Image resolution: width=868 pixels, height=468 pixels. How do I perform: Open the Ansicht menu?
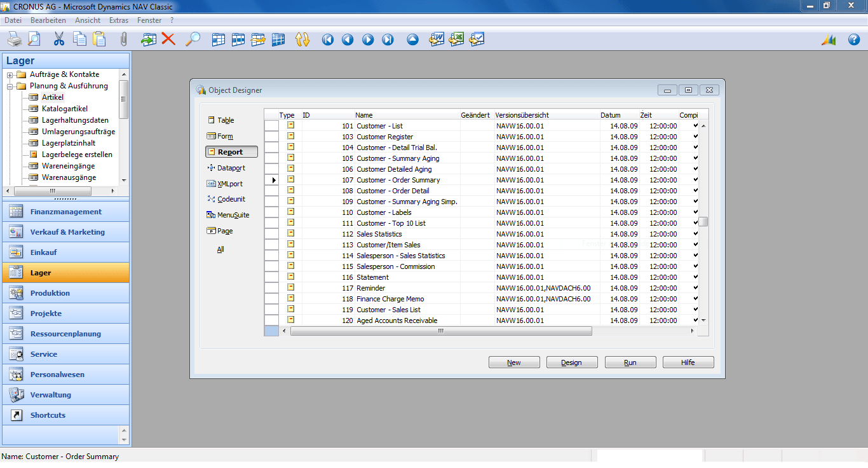click(x=88, y=20)
